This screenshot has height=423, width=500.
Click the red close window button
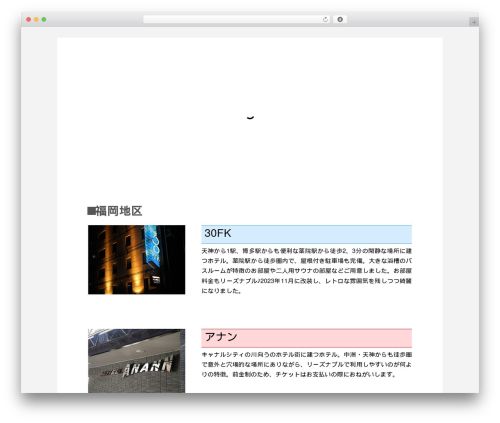29,19
